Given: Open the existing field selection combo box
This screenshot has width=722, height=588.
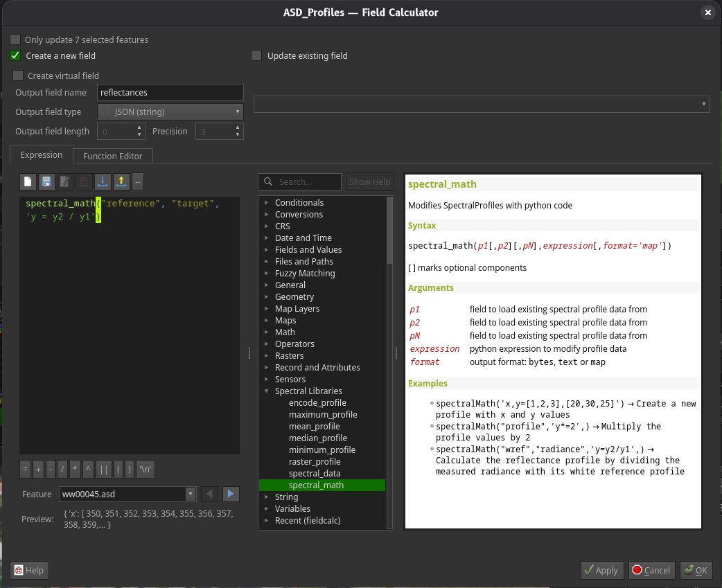Looking at the screenshot, I should point(482,104).
